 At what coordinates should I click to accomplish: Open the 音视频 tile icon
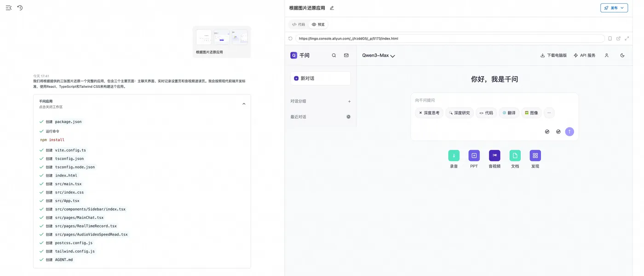tap(494, 155)
